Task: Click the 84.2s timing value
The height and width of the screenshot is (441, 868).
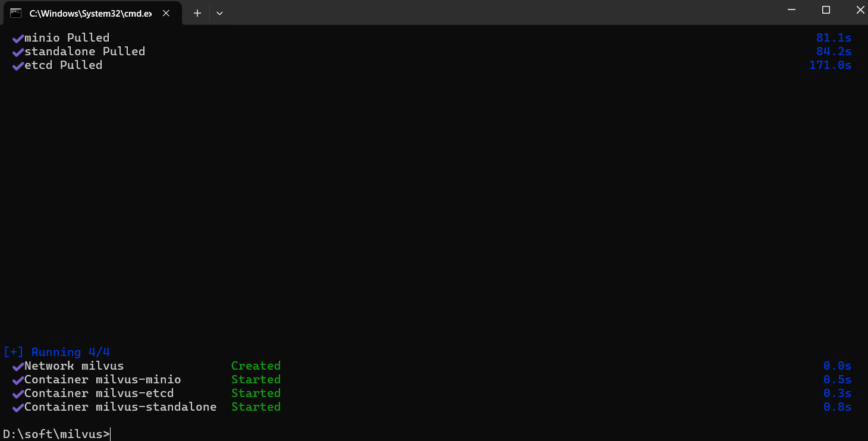Action: (x=834, y=52)
